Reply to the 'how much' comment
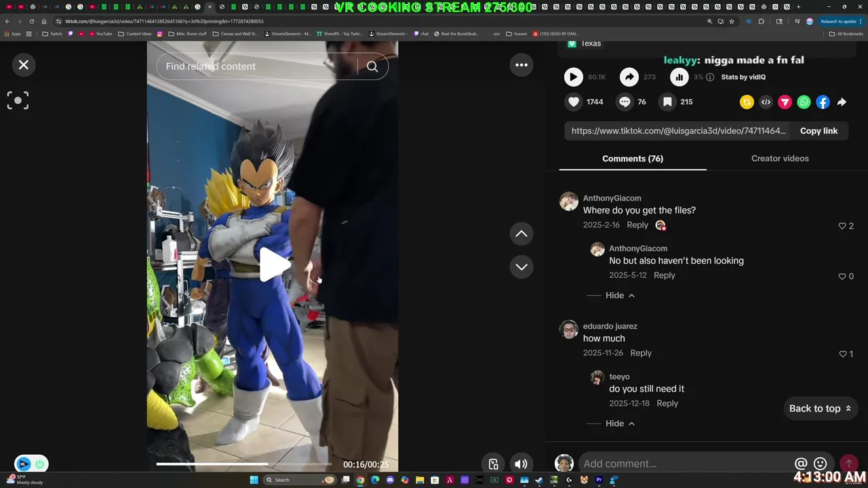The height and width of the screenshot is (488, 868). (x=641, y=353)
